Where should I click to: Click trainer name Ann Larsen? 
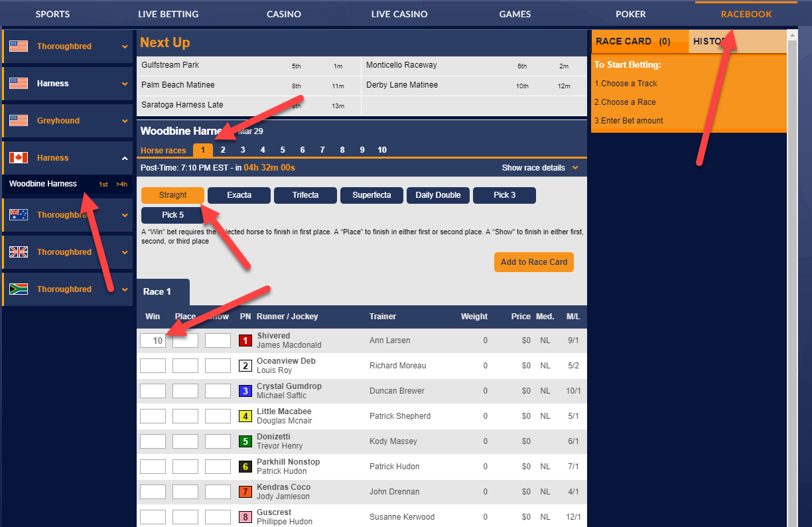coord(389,340)
